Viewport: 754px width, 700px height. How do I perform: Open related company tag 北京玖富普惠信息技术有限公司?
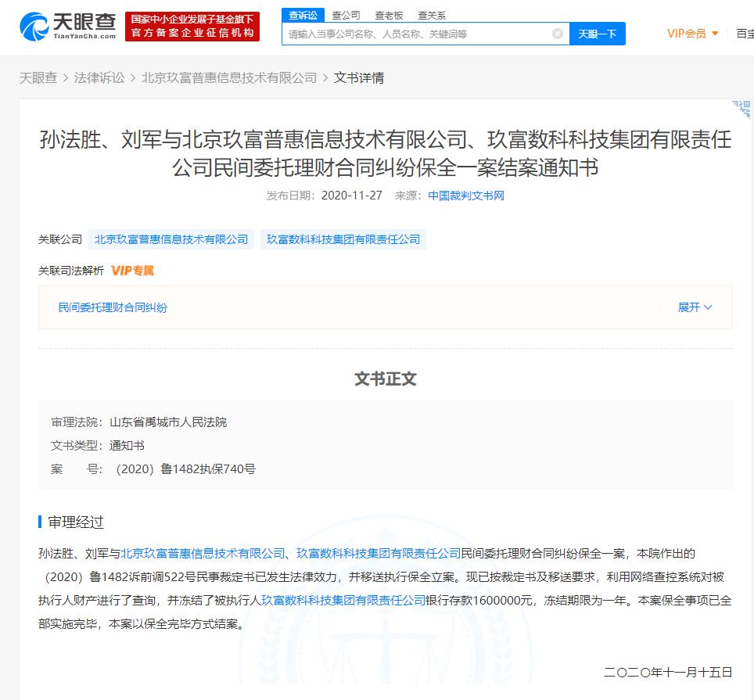coord(171,239)
